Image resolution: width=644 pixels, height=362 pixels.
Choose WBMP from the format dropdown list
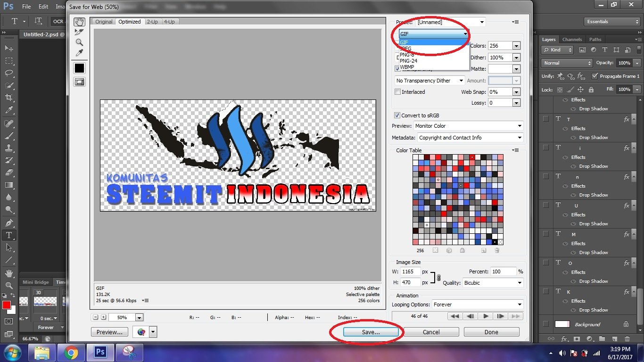(434, 67)
